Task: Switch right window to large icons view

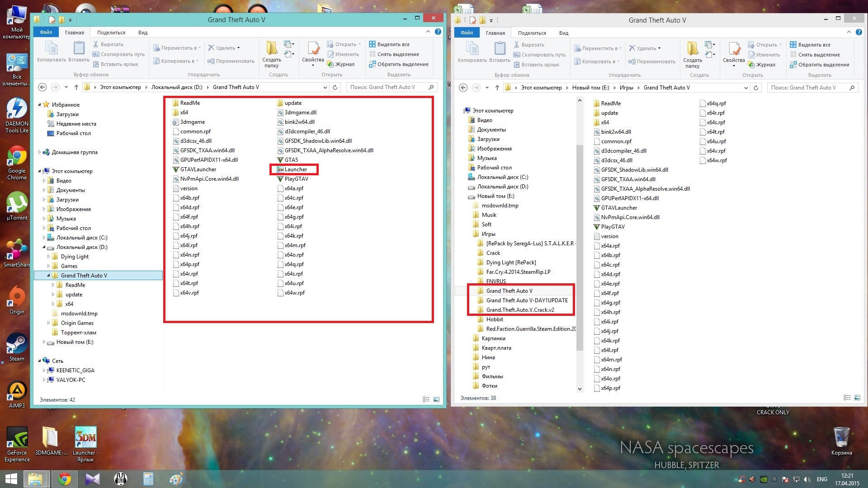Action: (x=857, y=398)
